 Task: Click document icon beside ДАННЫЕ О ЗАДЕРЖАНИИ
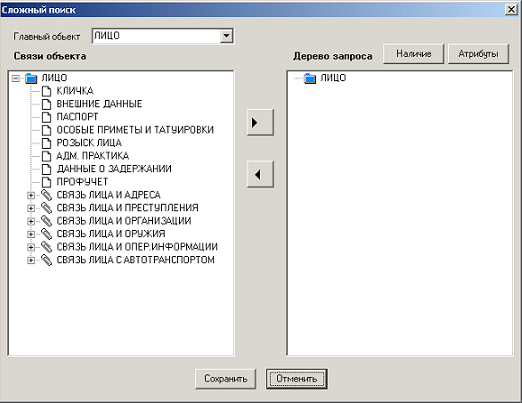46,169
